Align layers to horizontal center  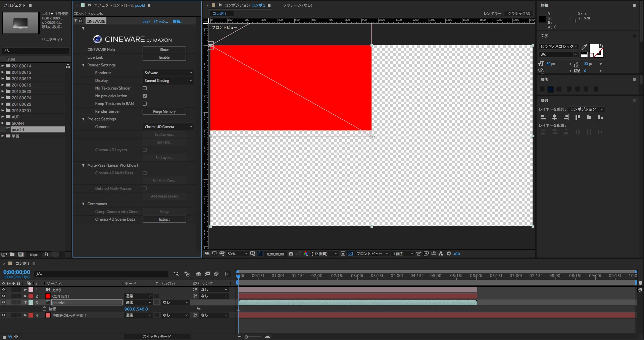(555, 117)
